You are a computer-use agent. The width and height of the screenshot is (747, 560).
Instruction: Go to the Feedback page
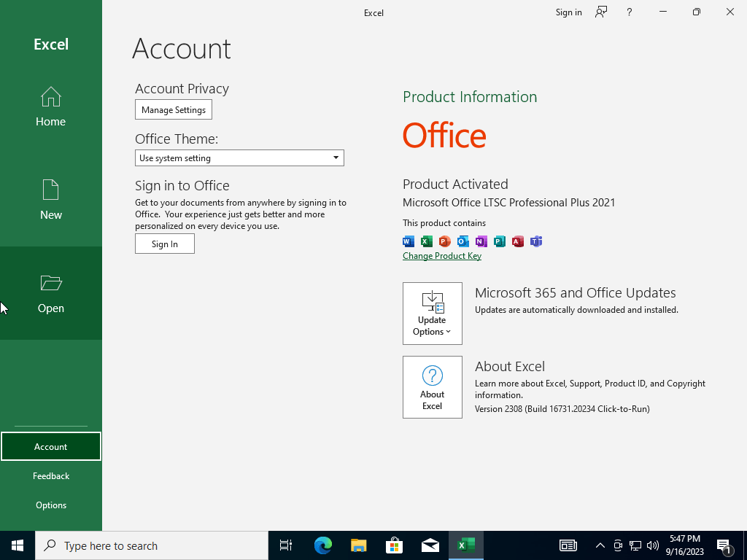click(50, 475)
